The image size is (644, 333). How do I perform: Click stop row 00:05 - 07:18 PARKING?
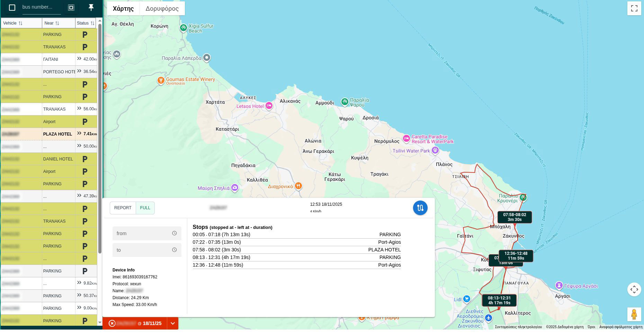(x=297, y=234)
